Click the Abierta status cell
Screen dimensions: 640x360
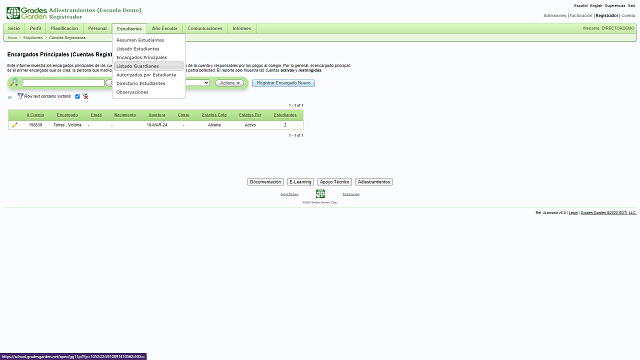214,125
